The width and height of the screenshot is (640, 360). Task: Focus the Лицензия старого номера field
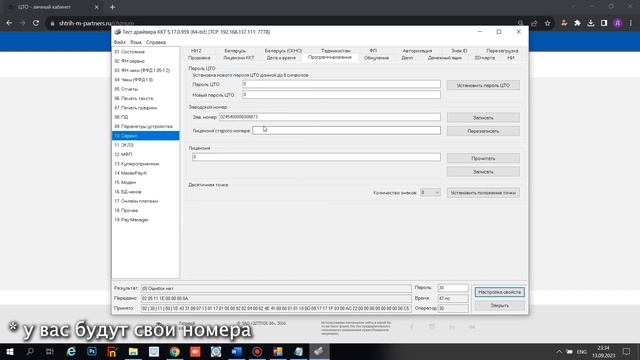[x=347, y=130]
